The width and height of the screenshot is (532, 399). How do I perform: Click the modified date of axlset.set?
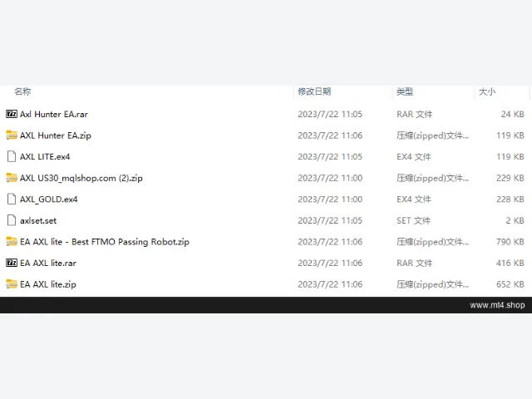(330, 220)
